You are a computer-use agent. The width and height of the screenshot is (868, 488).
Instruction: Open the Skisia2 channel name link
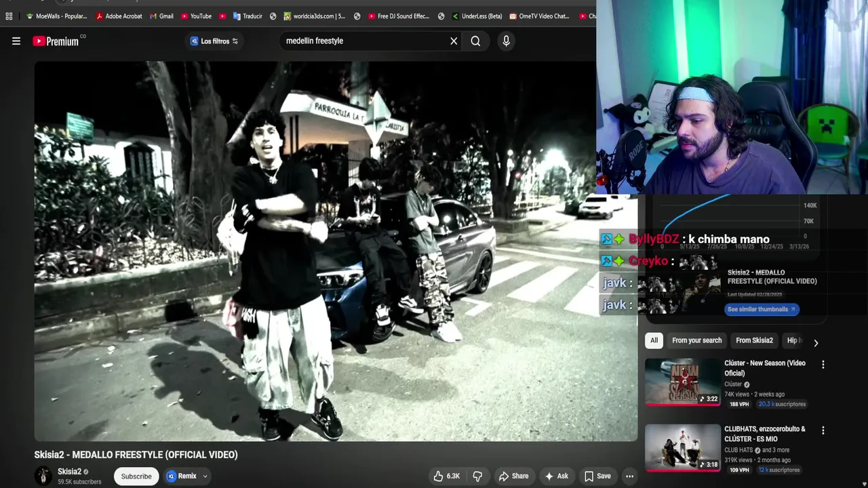pos(69,472)
